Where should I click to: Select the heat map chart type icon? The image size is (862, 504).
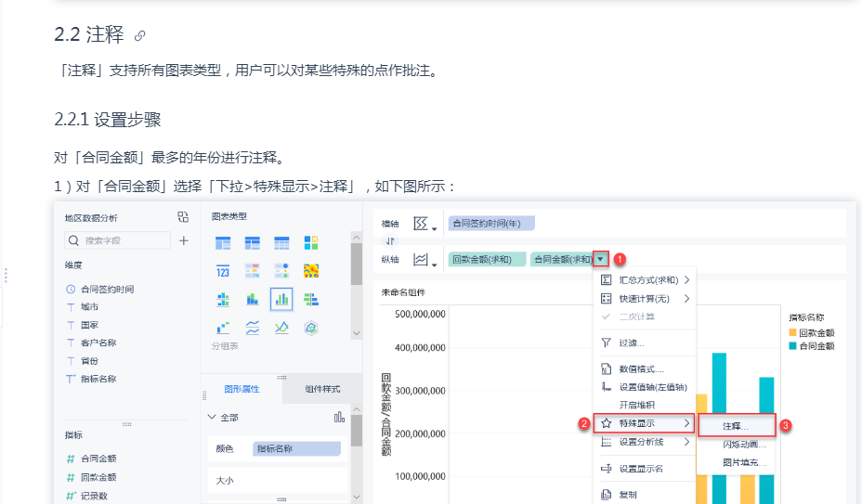(311, 271)
